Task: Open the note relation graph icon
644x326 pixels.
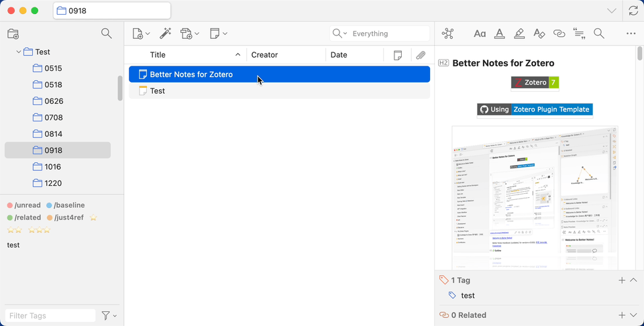Action: coord(447,34)
